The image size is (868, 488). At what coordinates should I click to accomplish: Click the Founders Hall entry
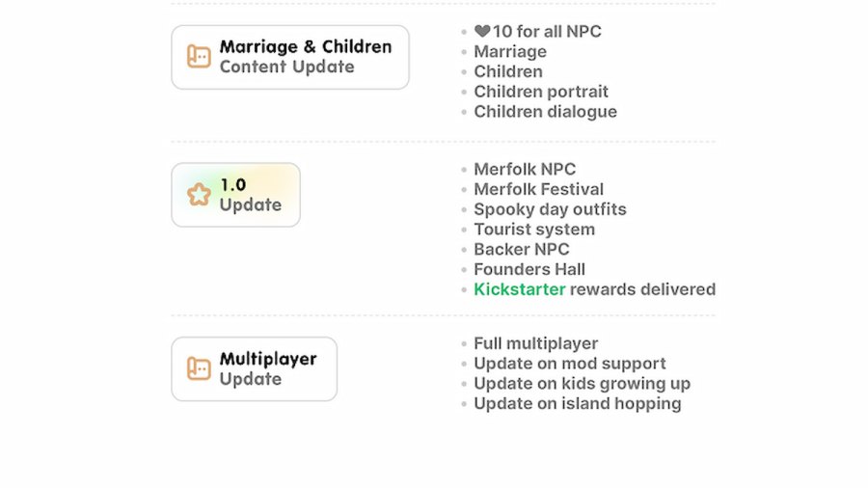[529, 269]
